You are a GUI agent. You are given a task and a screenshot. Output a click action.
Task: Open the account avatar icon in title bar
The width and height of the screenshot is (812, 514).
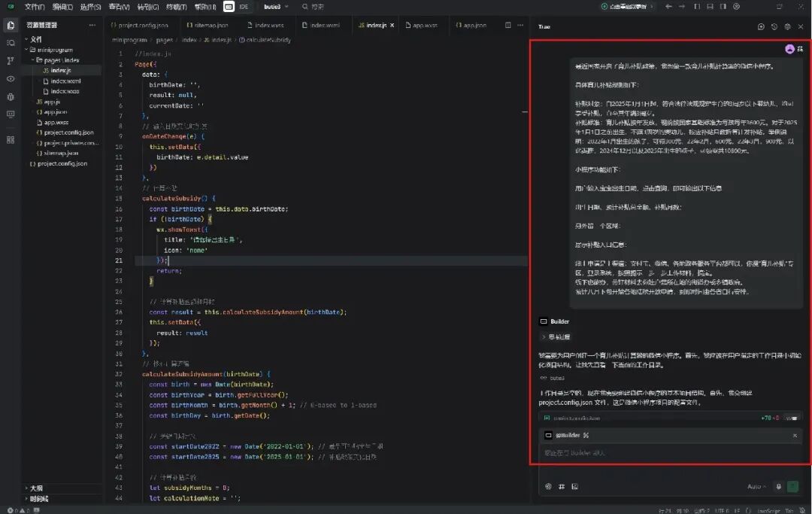[736, 7]
